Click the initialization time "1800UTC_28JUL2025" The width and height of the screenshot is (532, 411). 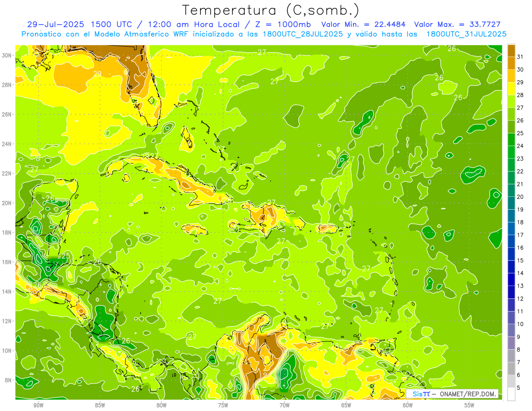click(304, 34)
